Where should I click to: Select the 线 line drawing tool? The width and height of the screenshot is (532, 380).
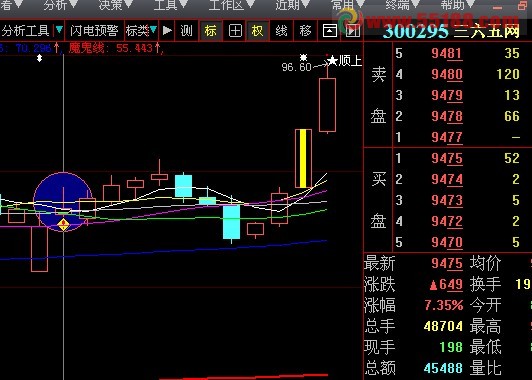pos(281,31)
